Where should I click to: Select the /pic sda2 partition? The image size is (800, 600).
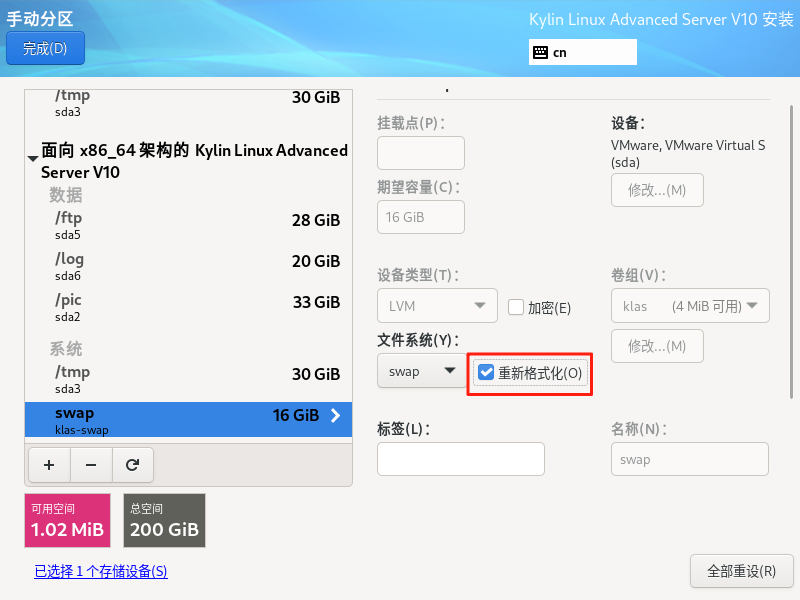click(188, 307)
